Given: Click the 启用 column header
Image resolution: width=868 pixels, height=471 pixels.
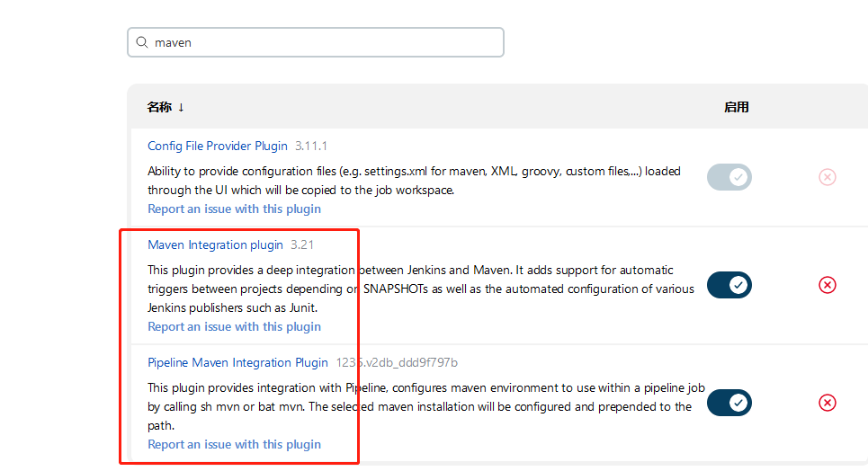Looking at the screenshot, I should pos(737,107).
